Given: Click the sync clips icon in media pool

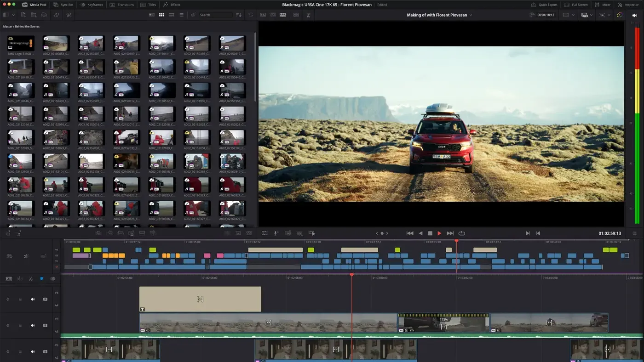Looking at the screenshot, I should point(57,15).
